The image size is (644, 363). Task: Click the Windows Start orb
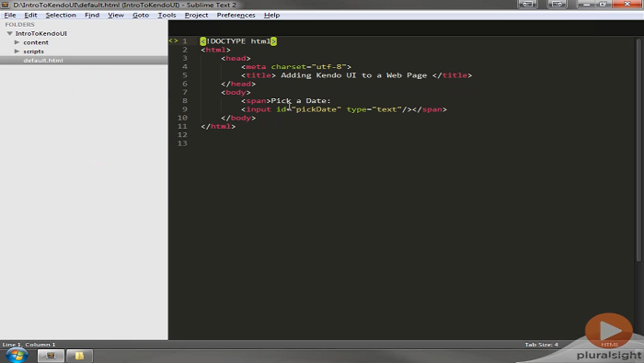[x=17, y=356]
